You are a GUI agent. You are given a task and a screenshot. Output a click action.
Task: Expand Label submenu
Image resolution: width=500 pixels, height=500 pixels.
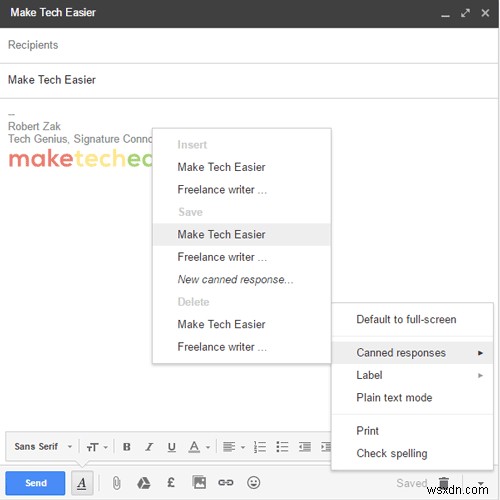413,375
